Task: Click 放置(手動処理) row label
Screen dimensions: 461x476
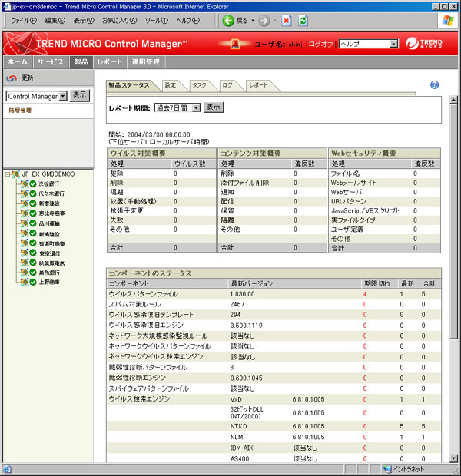Action: coord(134,201)
